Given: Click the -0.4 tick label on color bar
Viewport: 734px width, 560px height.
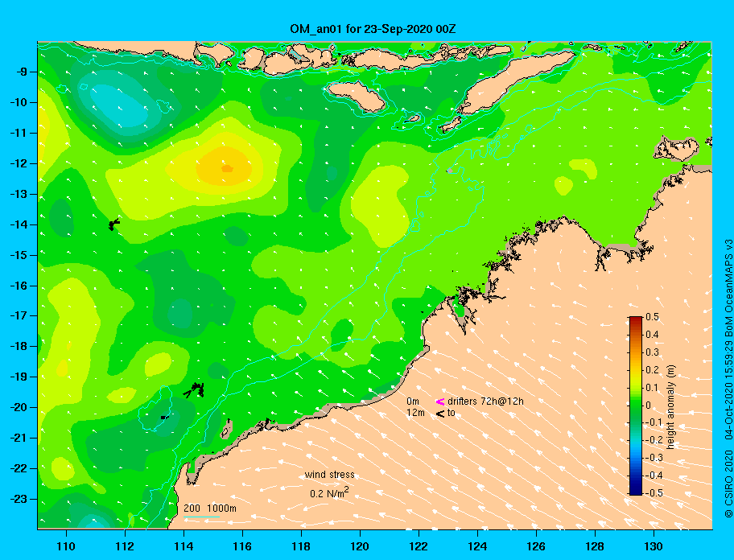Looking at the screenshot, I should [x=654, y=476].
